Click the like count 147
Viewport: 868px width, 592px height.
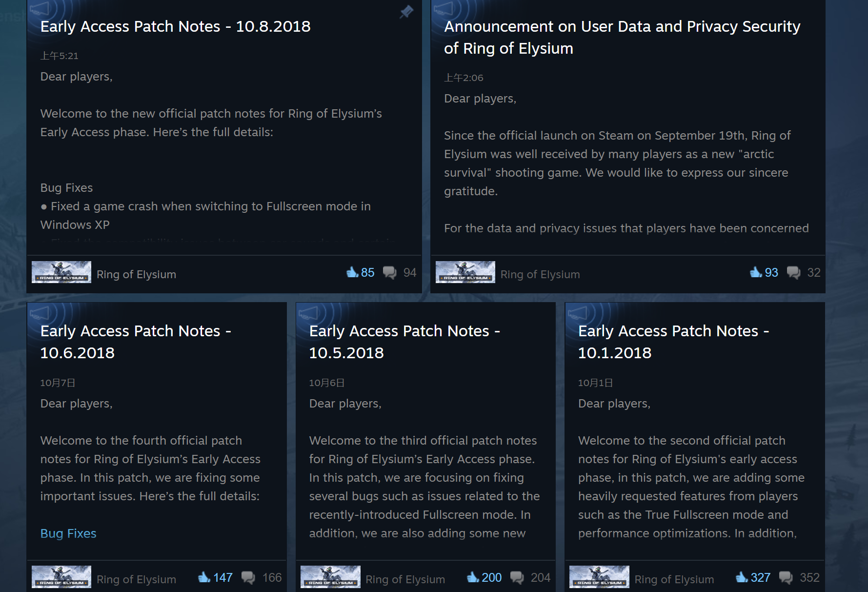(x=223, y=577)
